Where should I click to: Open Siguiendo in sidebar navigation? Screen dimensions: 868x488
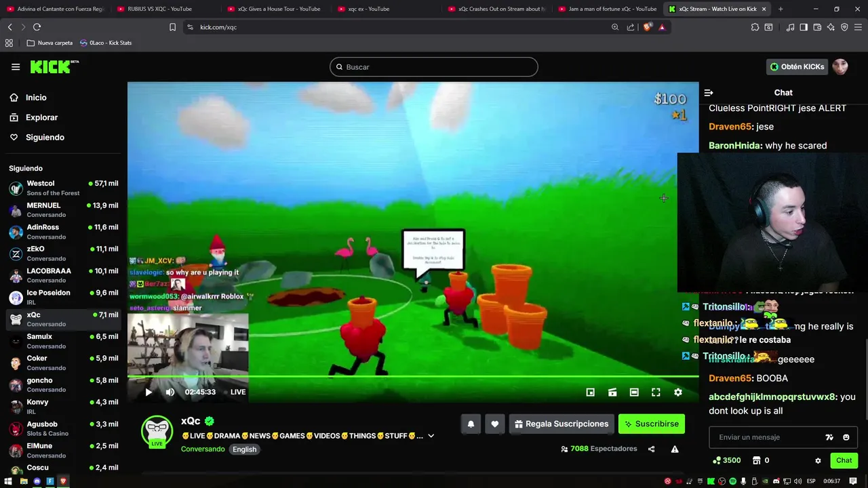45,137
